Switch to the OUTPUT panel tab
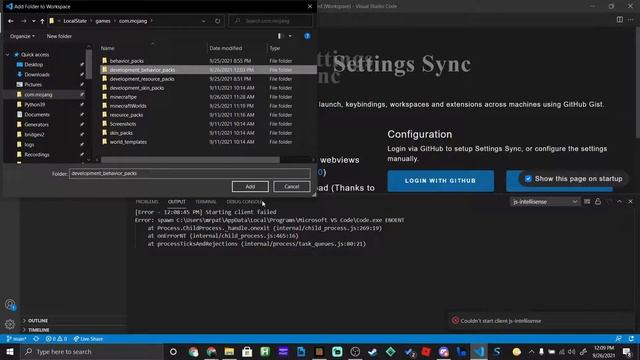This screenshot has height=360, width=640. point(177,202)
